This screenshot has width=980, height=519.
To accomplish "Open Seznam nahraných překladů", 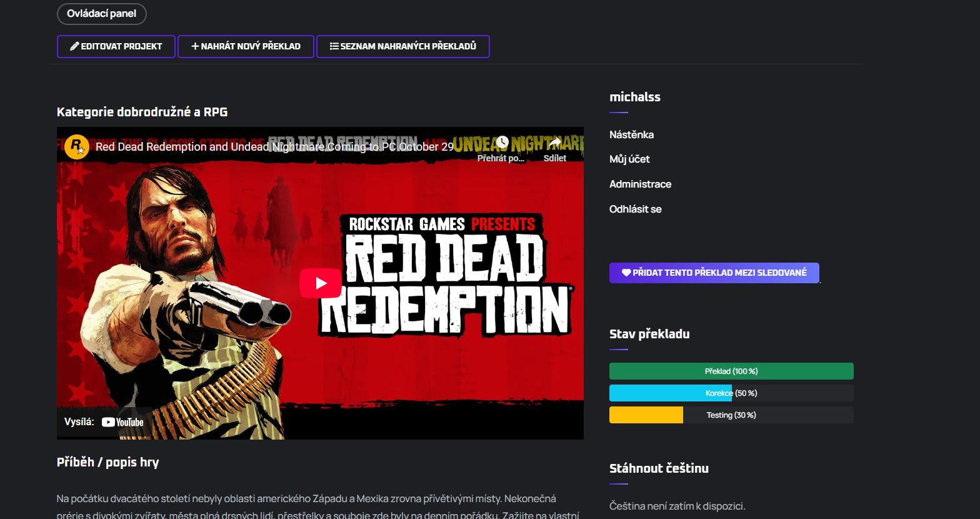I will (403, 46).
